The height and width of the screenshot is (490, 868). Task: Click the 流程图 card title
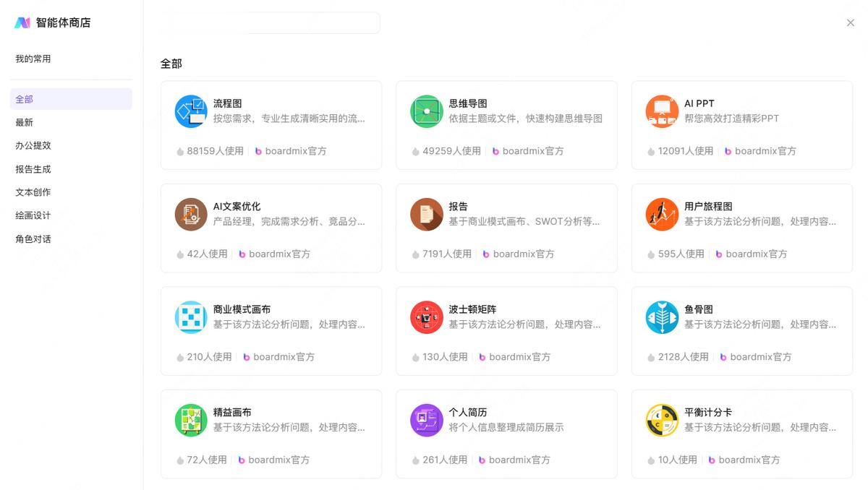pyautogui.click(x=227, y=103)
